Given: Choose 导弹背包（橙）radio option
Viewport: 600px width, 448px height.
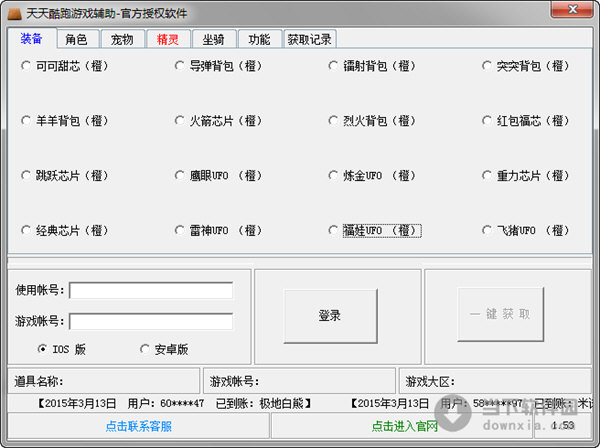Looking at the screenshot, I should coord(180,66).
